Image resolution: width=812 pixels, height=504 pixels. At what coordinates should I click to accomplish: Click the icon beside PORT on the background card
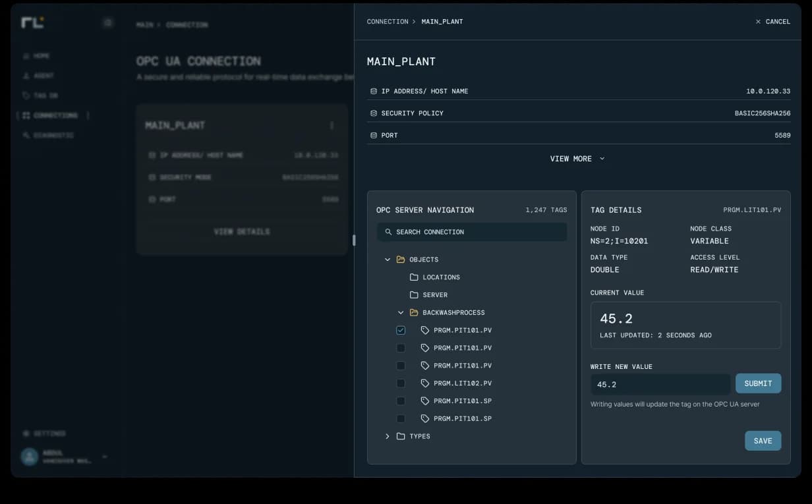(x=152, y=199)
